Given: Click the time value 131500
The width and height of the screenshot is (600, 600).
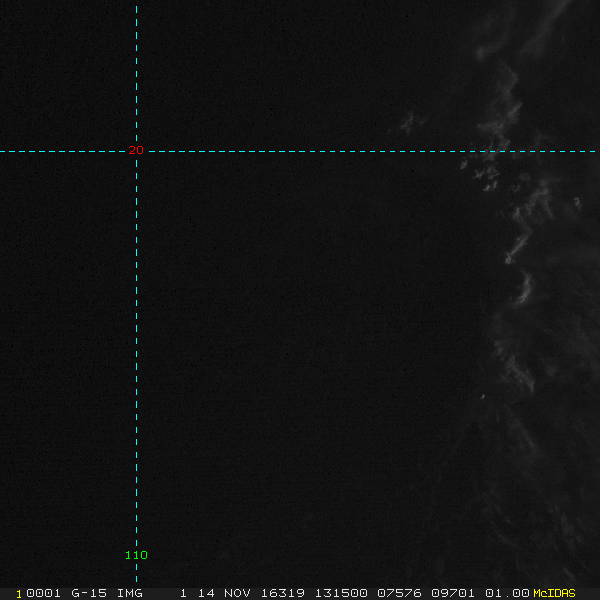Looking at the screenshot, I should (x=340, y=593).
